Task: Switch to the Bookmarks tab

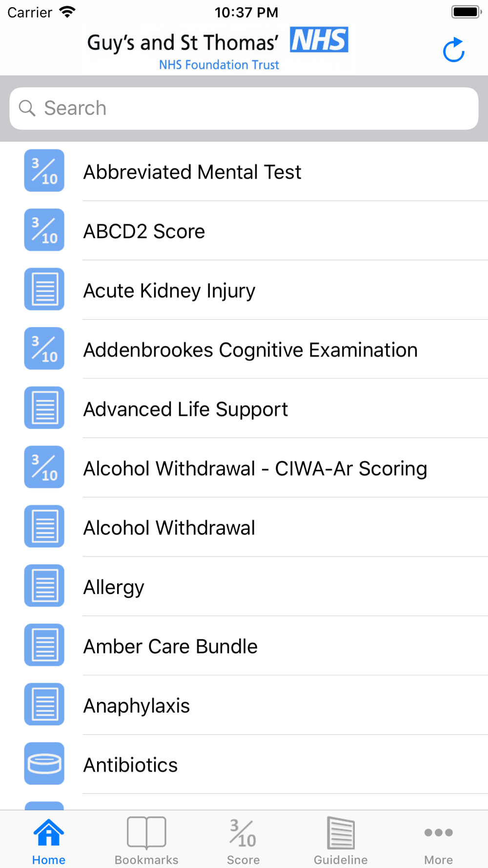Action: pos(146,841)
